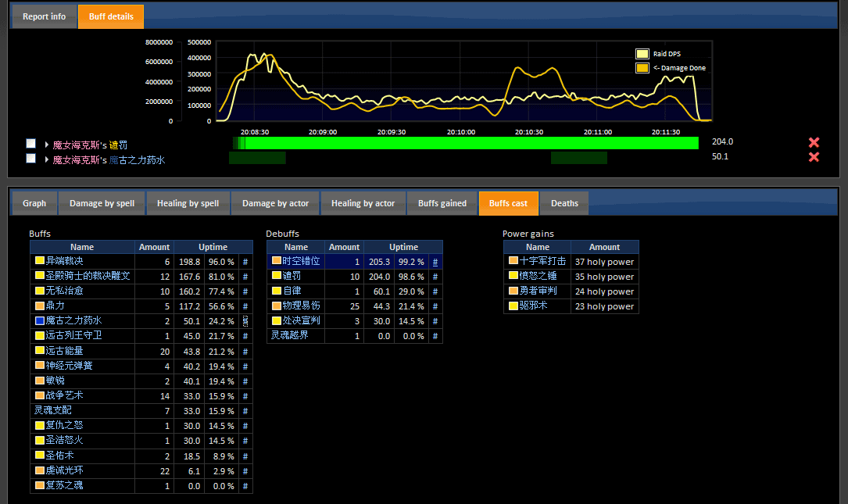Sort Buffs table by Uptime header
Screen dimensions: 848x504
tap(213, 247)
